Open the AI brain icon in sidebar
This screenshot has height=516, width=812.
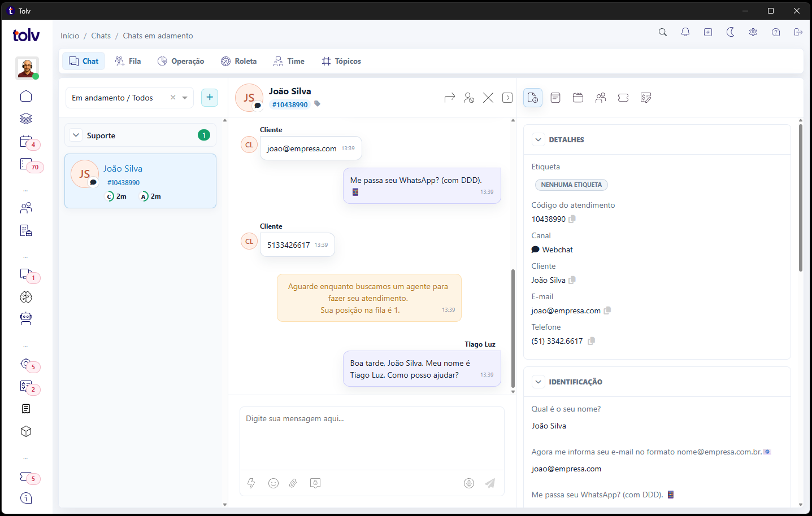pyautogui.click(x=26, y=297)
